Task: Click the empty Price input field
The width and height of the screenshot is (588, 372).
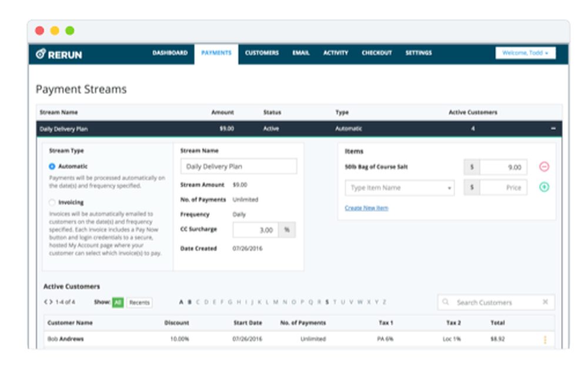Action: pyautogui.click(x=503, y=187)
